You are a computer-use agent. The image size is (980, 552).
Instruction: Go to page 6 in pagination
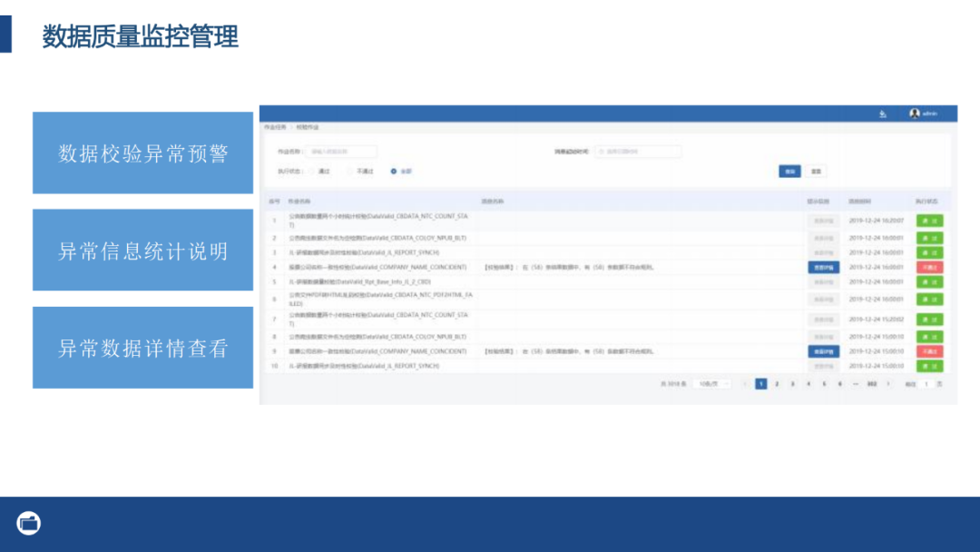839,384
